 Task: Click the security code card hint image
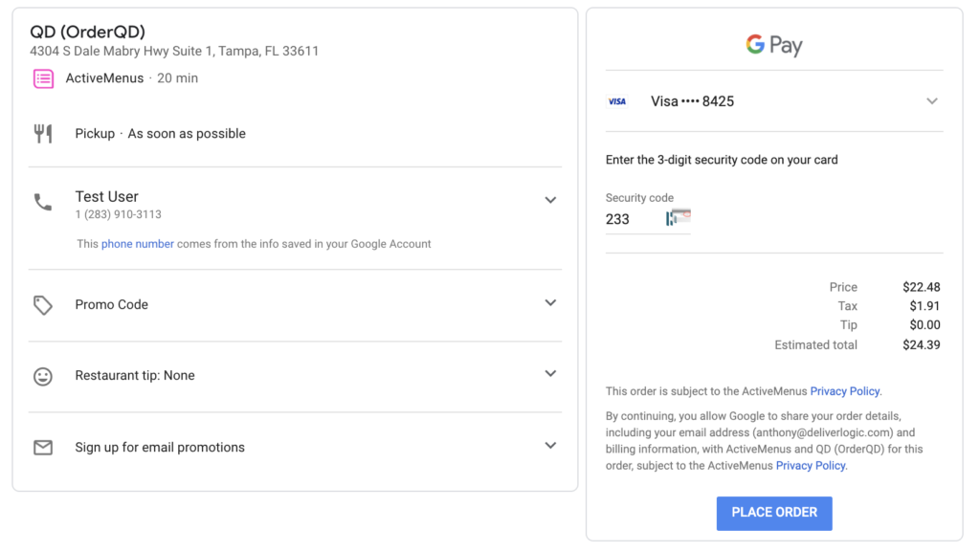click(678, 218)
